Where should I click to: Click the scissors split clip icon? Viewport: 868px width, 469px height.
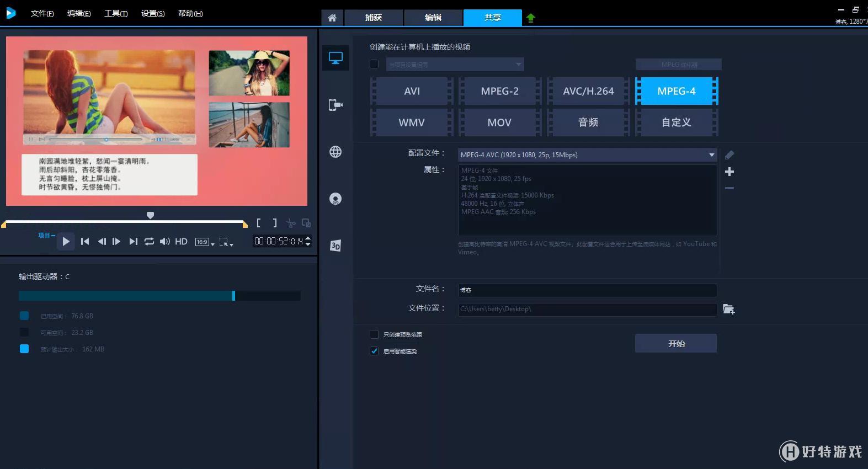(x=291, y=223)
